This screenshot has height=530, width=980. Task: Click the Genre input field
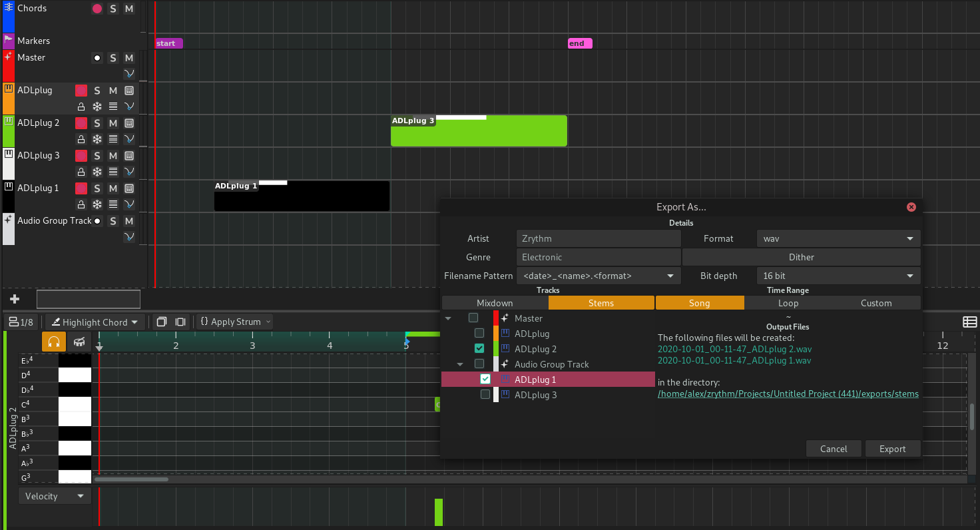599,257
